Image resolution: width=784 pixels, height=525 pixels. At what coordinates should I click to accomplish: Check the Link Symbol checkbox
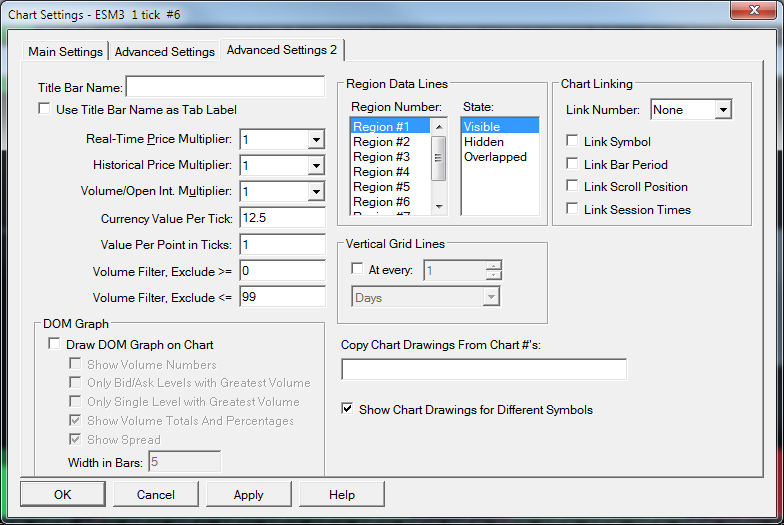(572, 140)
